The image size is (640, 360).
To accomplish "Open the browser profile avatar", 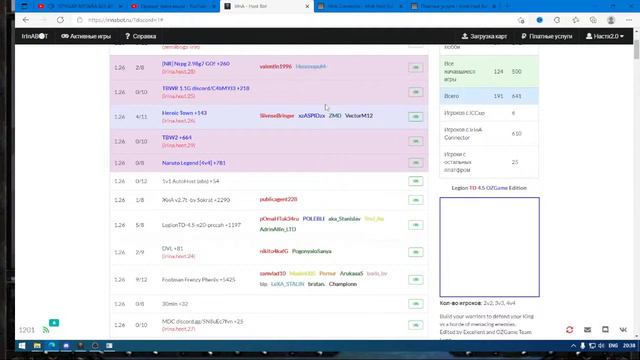I will 611,20.
